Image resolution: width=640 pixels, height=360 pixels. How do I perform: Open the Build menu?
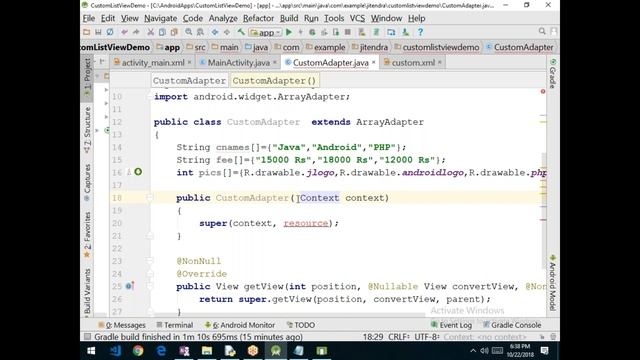[x=289, y=18]
